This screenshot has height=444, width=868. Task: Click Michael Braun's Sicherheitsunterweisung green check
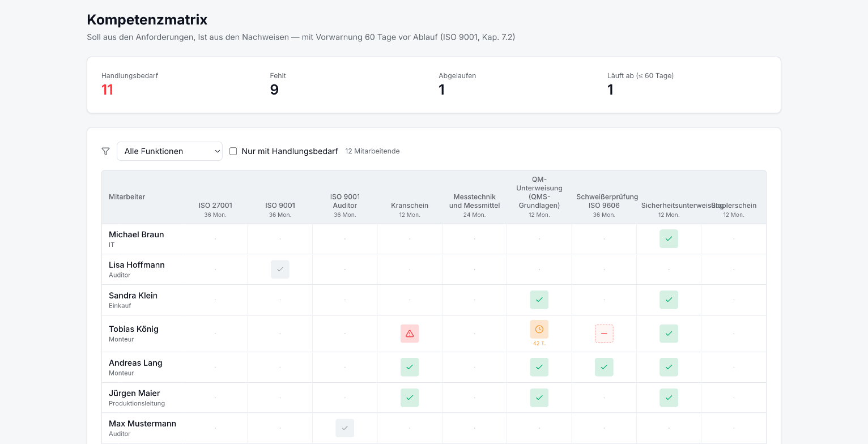click(669, 239)
